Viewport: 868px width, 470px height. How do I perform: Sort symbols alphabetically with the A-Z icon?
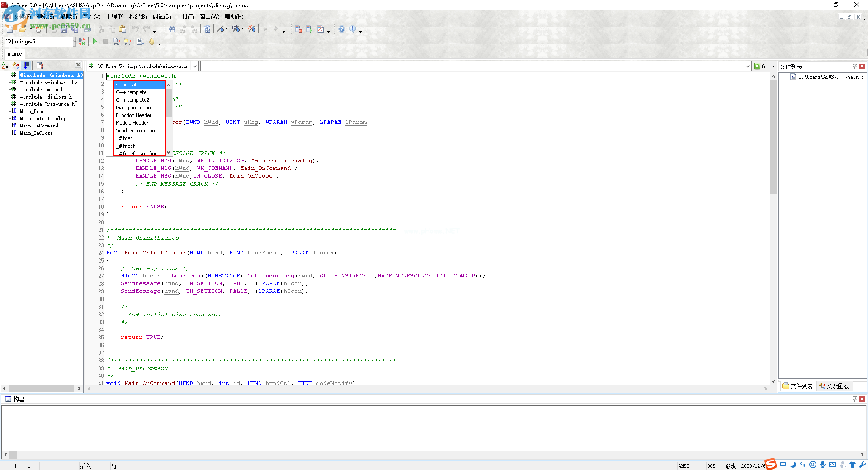click(5, 66)
